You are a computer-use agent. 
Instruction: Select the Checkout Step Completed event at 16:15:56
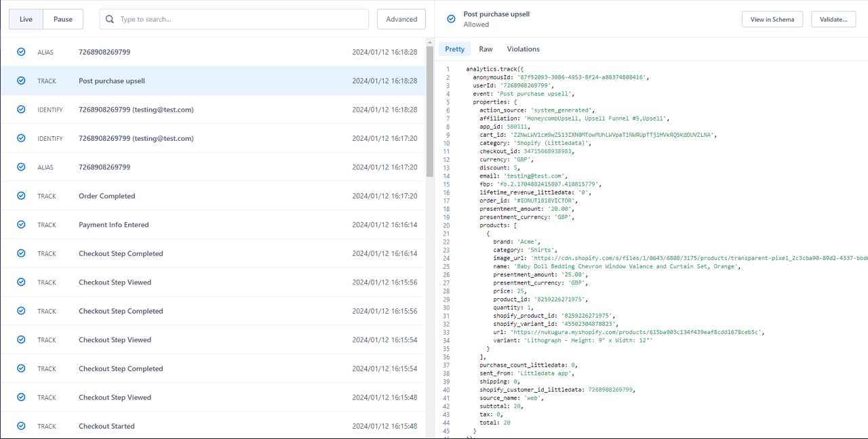coord(213,311)
